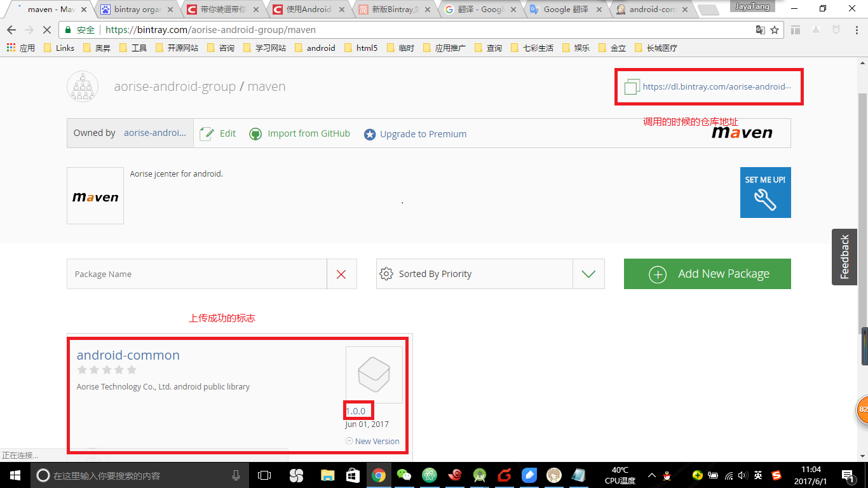
Task: Click the browser address bar URL
Action: [210, 30]
